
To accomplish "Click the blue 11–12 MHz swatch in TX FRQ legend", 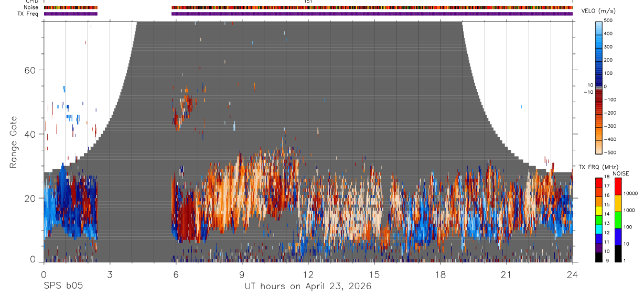I will pos(599,239).
